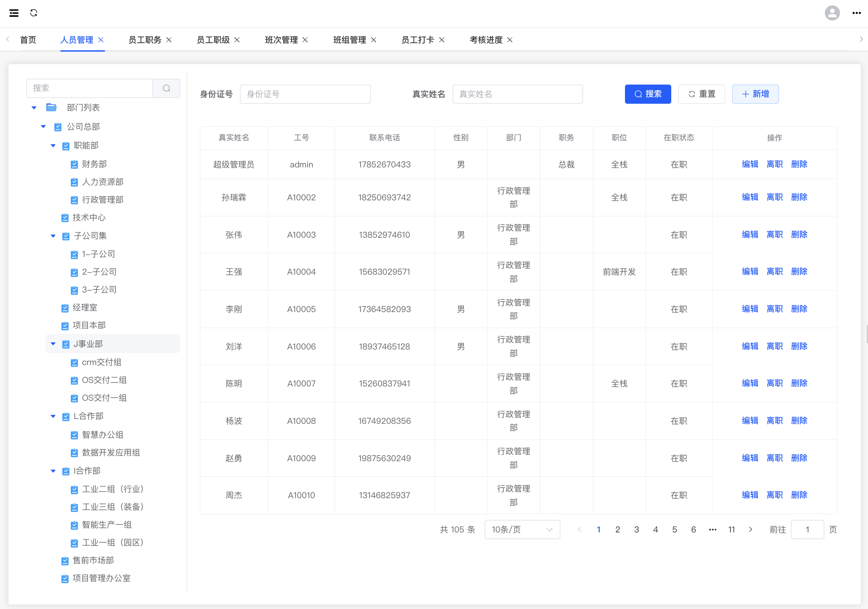
Task: Switch to the 班组管理 tab
Action: [x=349, y=40]
